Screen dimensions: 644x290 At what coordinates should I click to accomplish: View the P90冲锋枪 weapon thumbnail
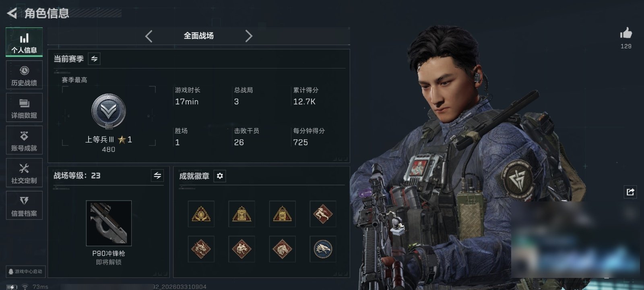click(x=109, y=223)
